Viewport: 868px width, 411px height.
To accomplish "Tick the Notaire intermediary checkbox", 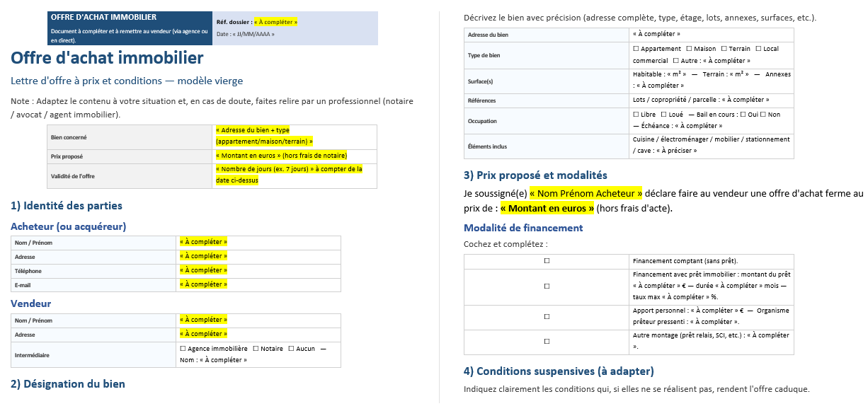I will pyautogui.click(x=256, y=349).
